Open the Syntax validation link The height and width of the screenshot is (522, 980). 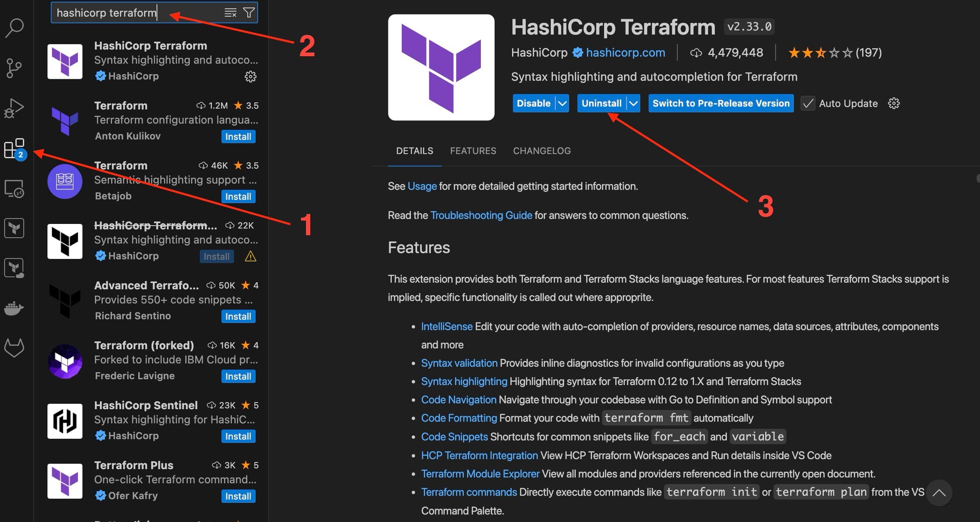click(459, 363)
